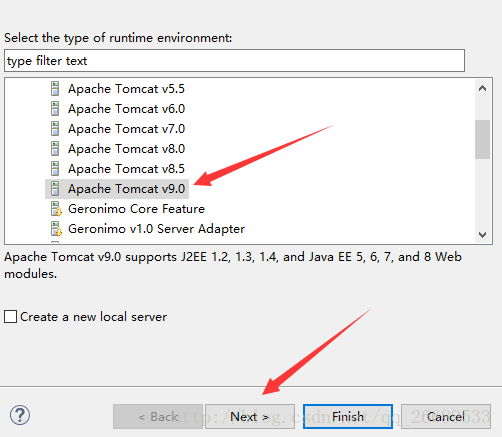Enable Create a new local server
Screen dimensions: 502x437
point(11,317)
